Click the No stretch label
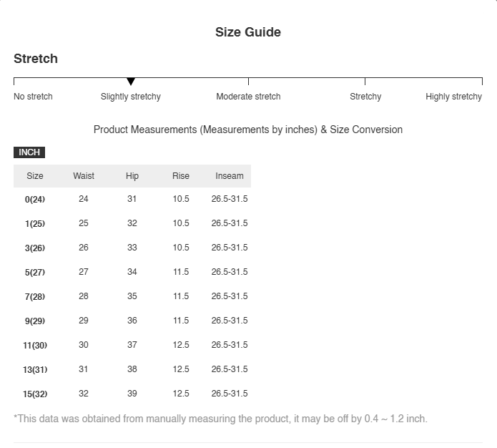497x448 pixels. click(33, 97)
